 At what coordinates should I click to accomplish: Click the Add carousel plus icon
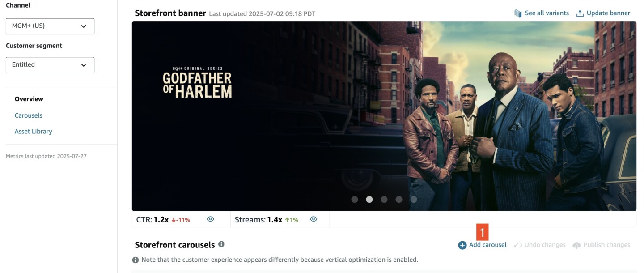point(462,245)
